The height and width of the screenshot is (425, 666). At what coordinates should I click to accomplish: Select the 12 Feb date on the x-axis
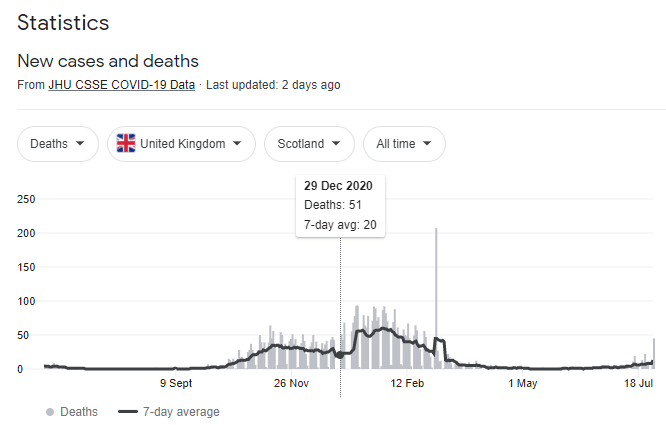408,383
